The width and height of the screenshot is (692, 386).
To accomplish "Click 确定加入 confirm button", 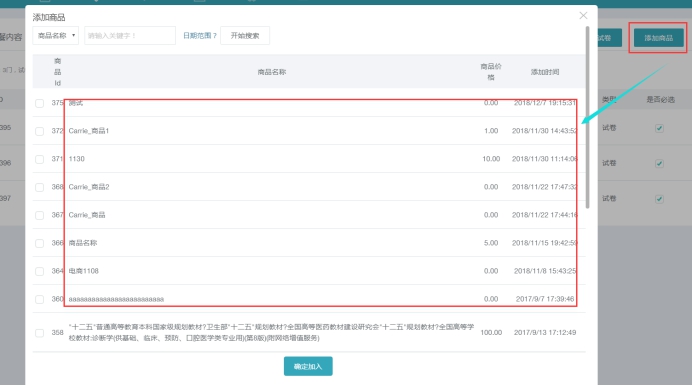I will point(308,366).
